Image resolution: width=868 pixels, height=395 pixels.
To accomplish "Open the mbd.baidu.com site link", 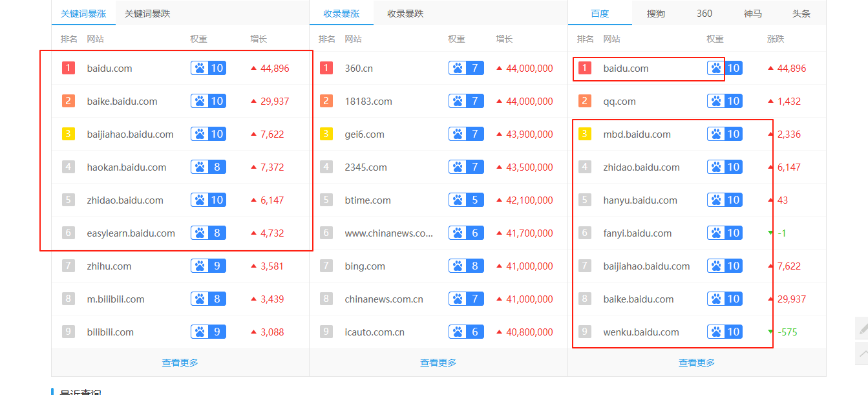I will click(637, 134).
